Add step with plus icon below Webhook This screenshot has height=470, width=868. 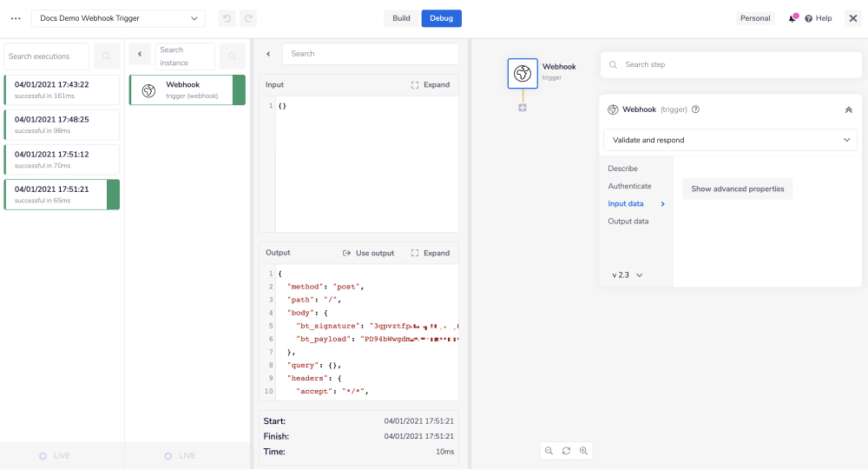[523, 108]
